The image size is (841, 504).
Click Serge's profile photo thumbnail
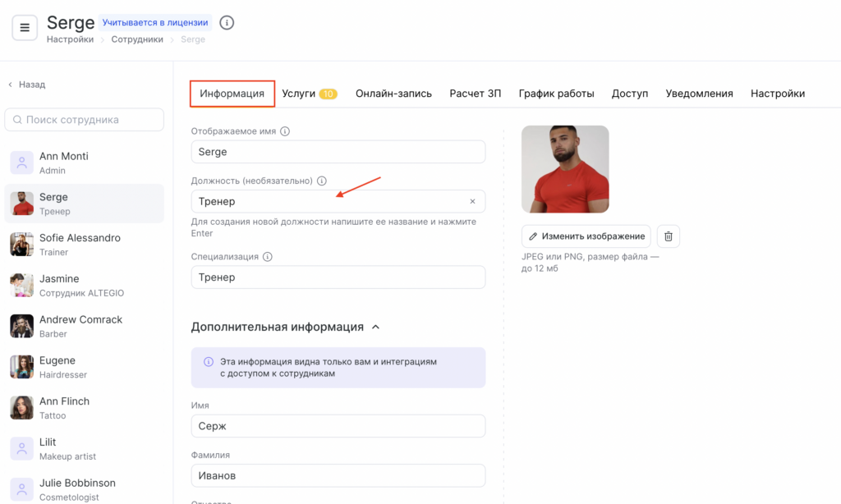[x=565, y=169]
